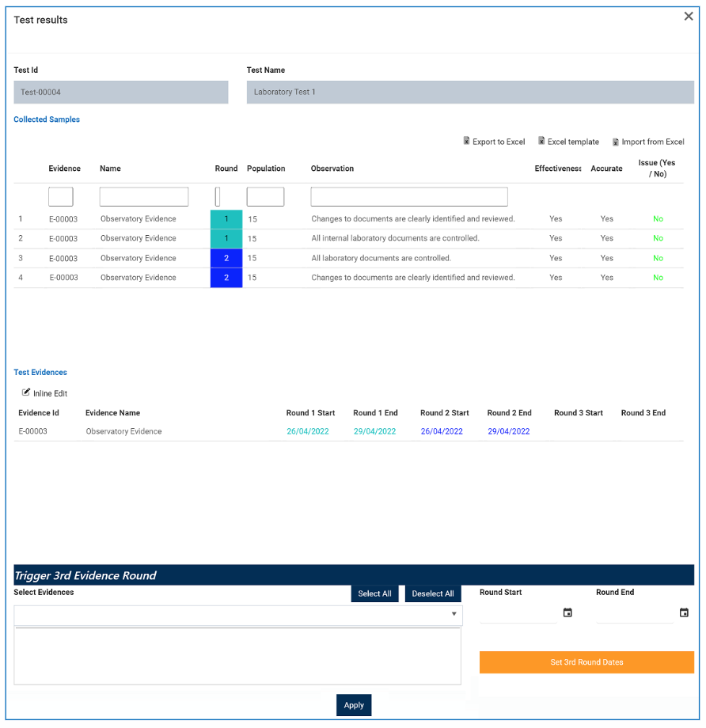Viewport: 706px width, 728px height.
Task: Click the Name column filter box
Action: [x=144, y=197]
